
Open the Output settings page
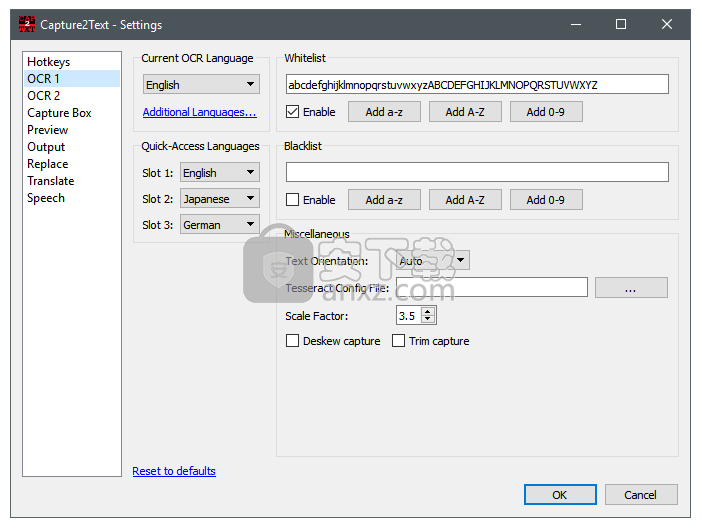coord(72,147)
